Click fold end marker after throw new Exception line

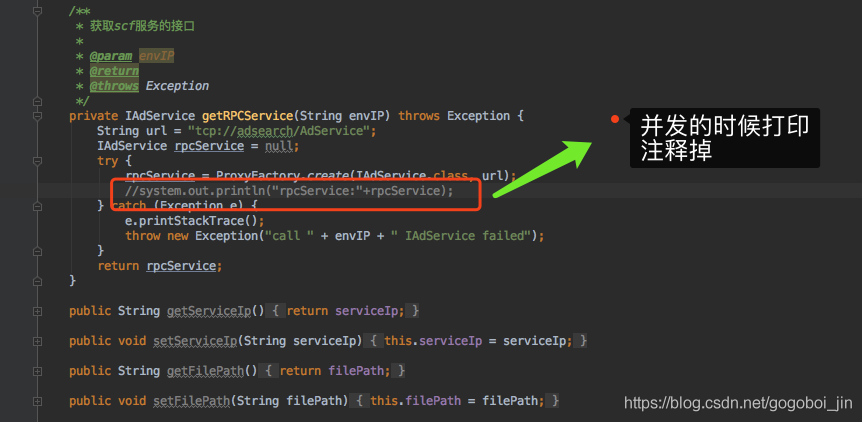coord(37,251)
